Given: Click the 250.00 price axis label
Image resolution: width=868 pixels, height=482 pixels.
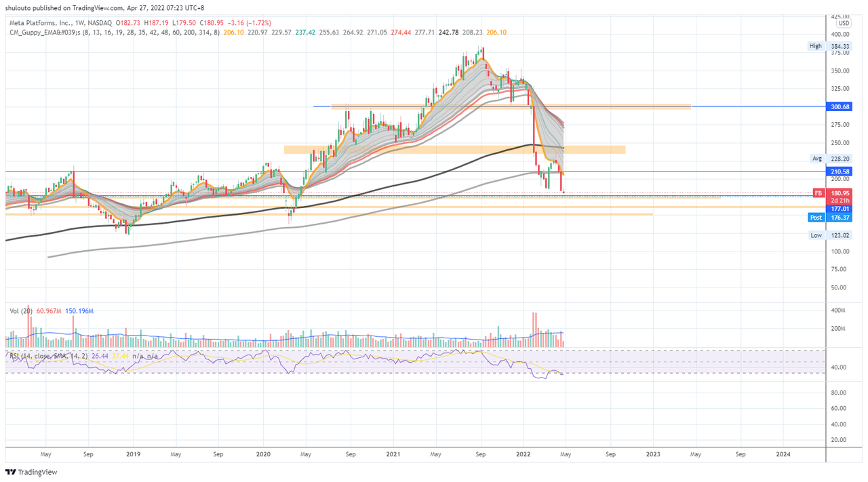Looking at the screenshot, I should pos(841,143).
